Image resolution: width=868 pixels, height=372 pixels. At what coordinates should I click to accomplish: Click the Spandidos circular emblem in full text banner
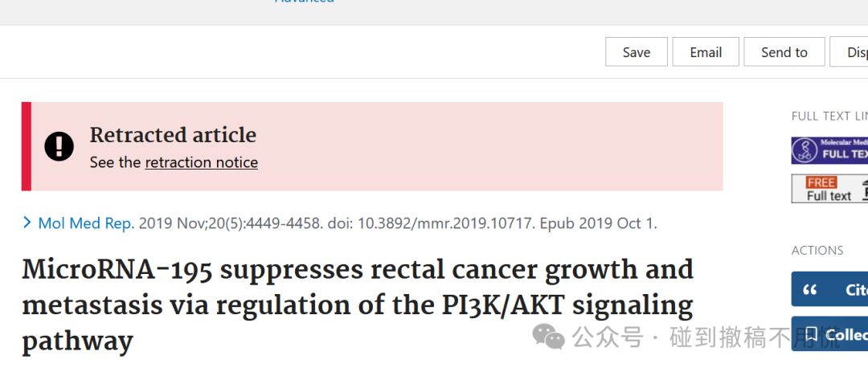[805, 150]
